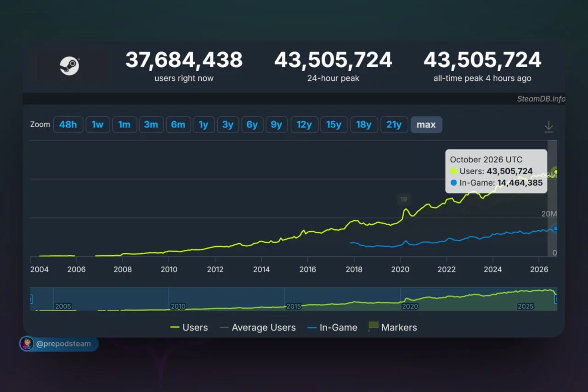This screenshot has height=392, width=588.
Task: Open the chart download menu icon
Action: [549, 126]
